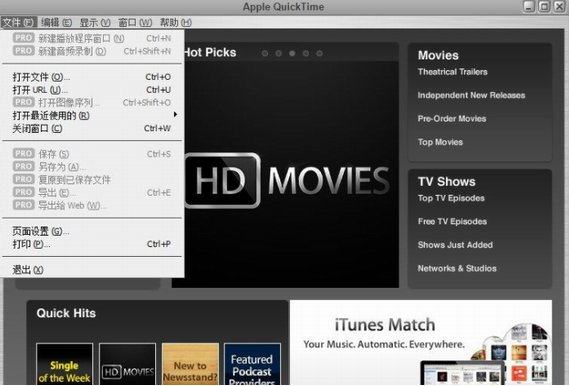The width and height of the screenshot is (569, 386).
Task: Click PRO badge beside 保存 (S)
Action: 24,154
